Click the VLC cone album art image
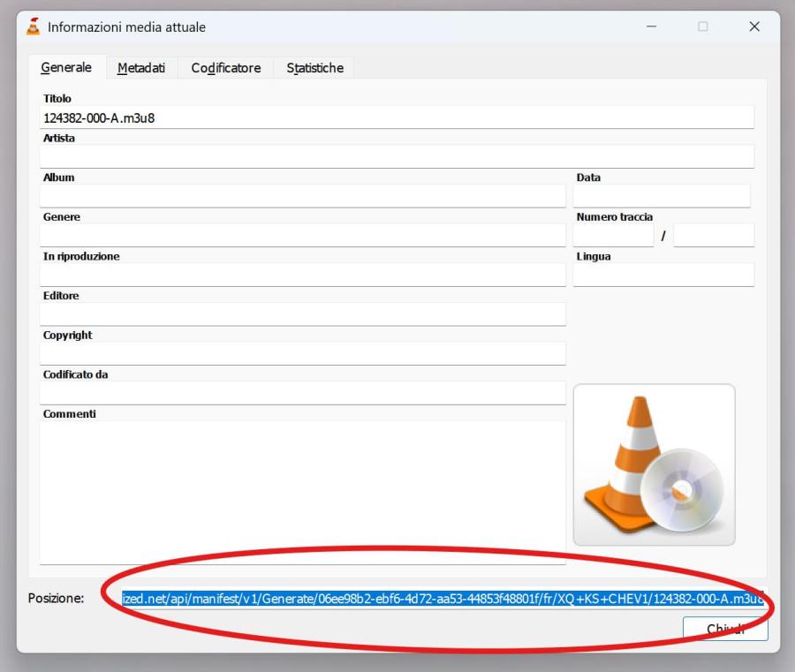 [x=654, y=464]
